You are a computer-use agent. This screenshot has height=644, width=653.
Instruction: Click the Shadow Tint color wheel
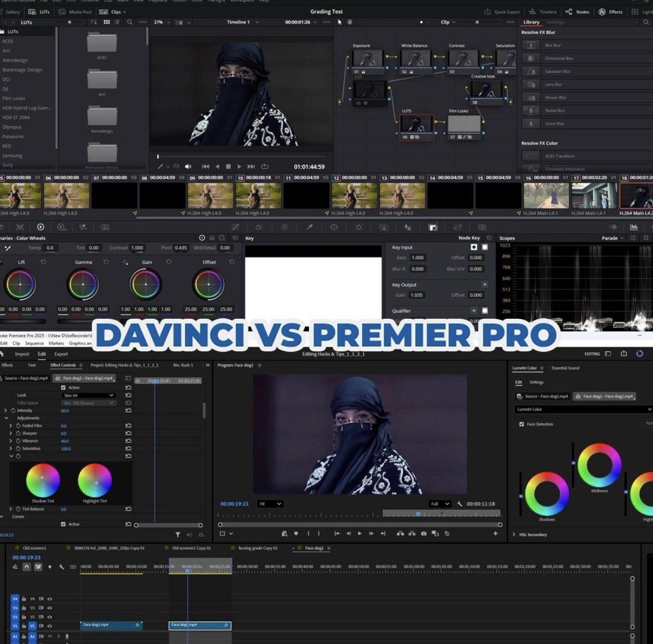43,480
